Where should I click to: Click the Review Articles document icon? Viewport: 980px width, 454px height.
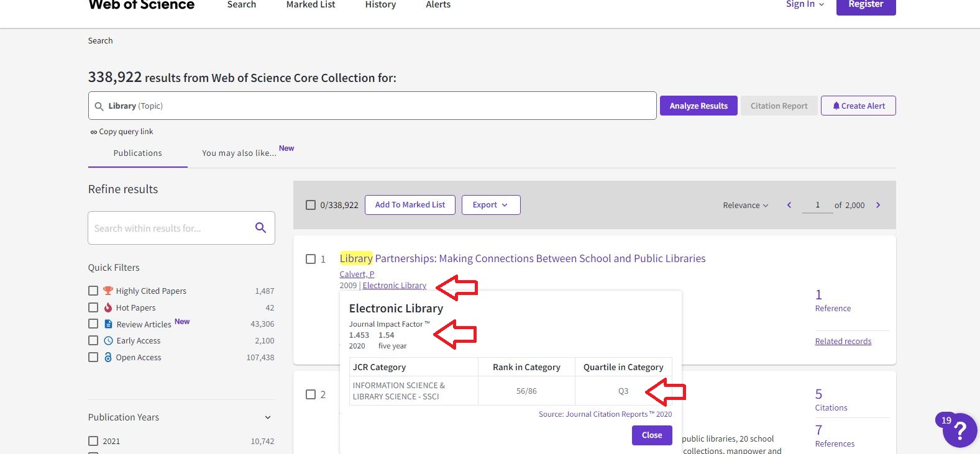coord(108,324)
